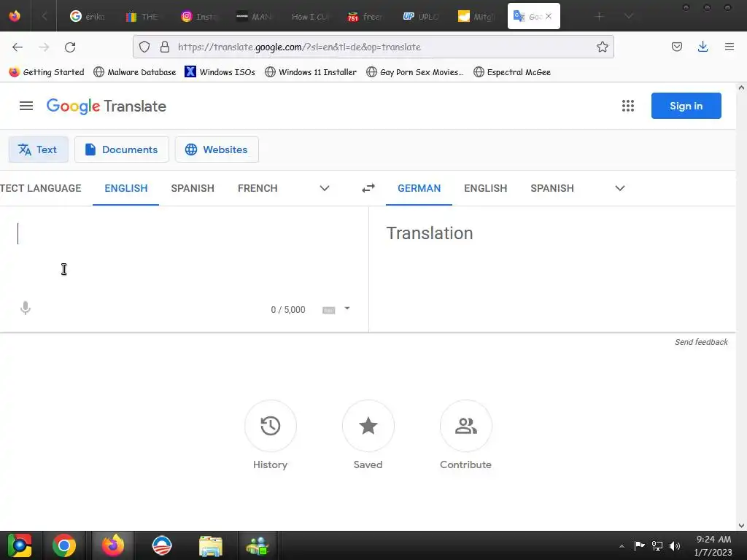Open the Firefox downloads panel
This screenshot has height=560, width=747.
(703, 47)
